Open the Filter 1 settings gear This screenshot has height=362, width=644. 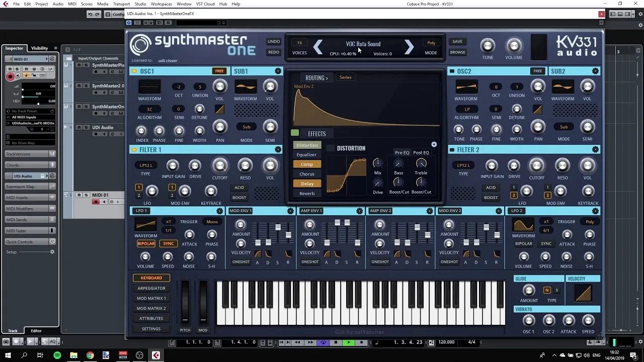pos(278,149)
